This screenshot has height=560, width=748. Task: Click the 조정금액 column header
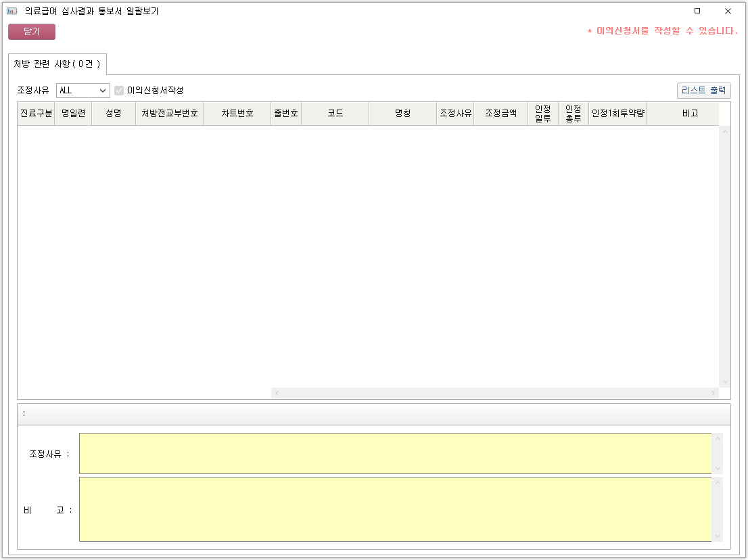[x=500, y=114]
